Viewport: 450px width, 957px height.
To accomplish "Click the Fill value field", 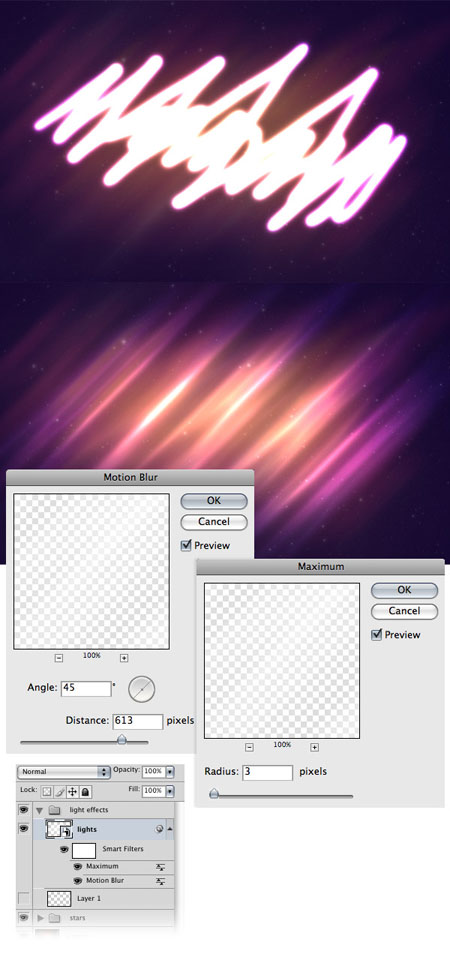I will click(154, 791).
